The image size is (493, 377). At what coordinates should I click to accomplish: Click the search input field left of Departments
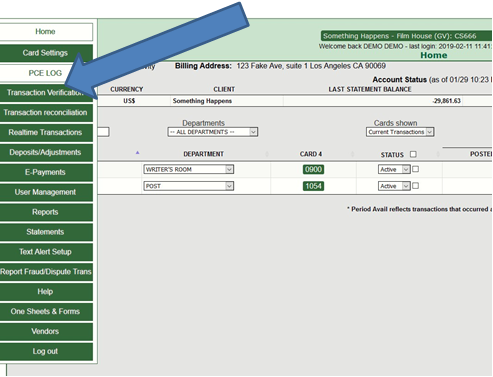coord(103,132)
